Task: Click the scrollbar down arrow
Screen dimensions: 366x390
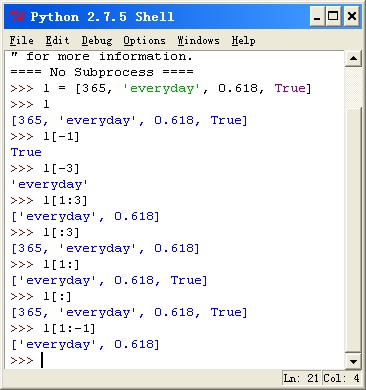Action: [353, 361]
